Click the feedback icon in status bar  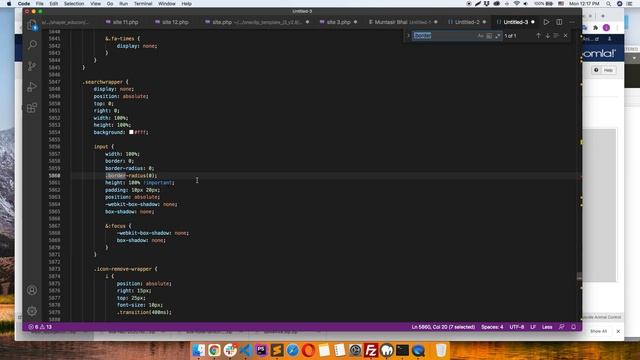coord(562,327)
